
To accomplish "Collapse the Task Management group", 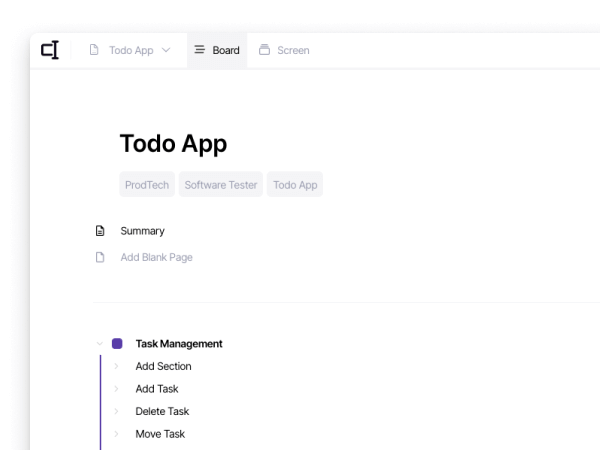I will click(99, 344).
